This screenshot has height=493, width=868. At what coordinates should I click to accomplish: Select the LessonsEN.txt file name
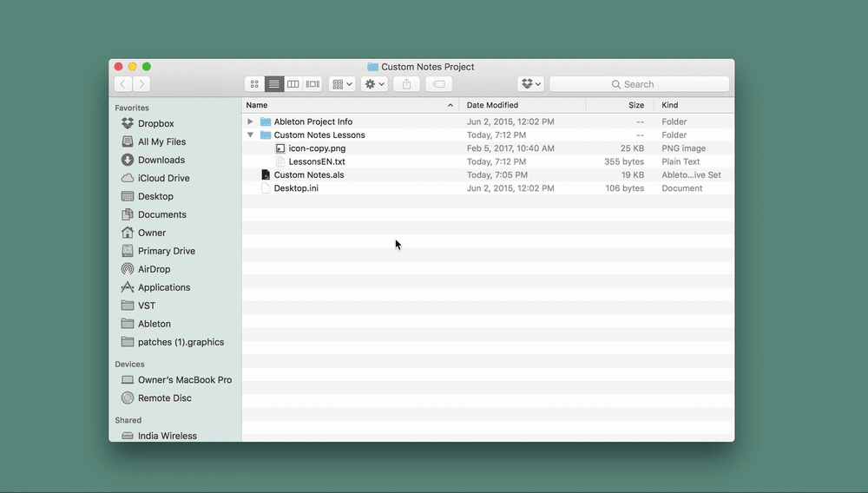pyautogui.click(x=317, y=161)
